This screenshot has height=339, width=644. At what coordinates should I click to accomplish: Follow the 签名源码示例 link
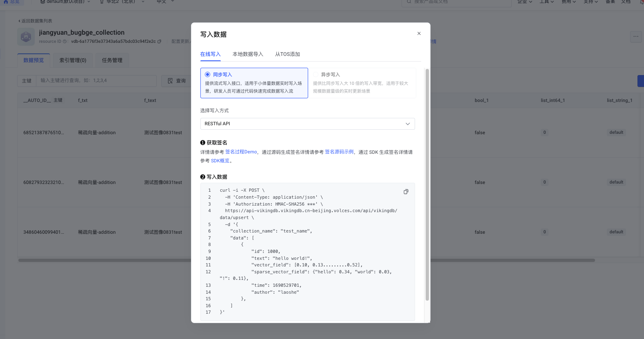(339, 152)
